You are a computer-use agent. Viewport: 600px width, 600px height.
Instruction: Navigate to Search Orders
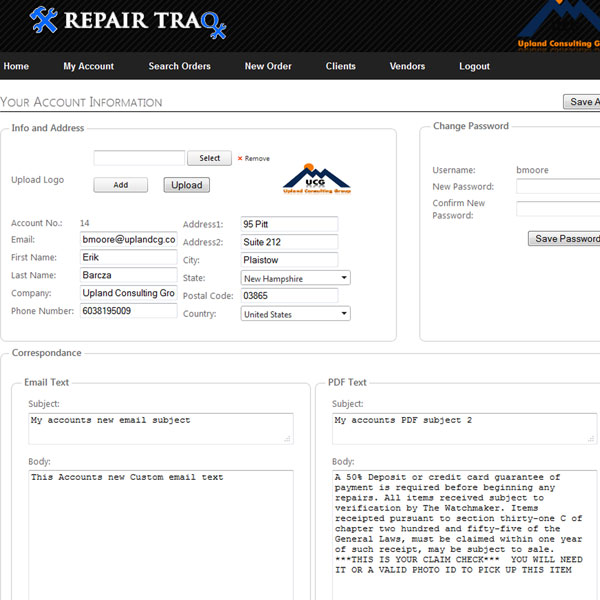tap(180, 66)
